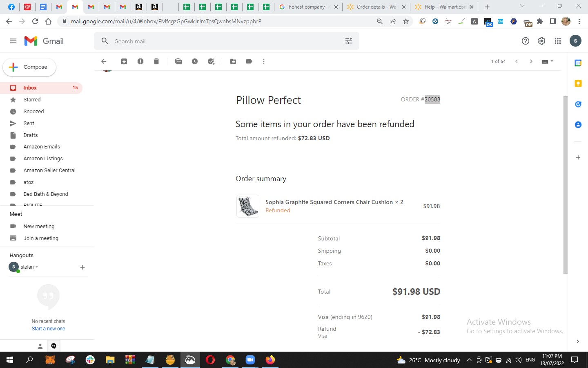Open the input tools dropdown
Viewport: 588px width, 368px height.
(547, 61)
